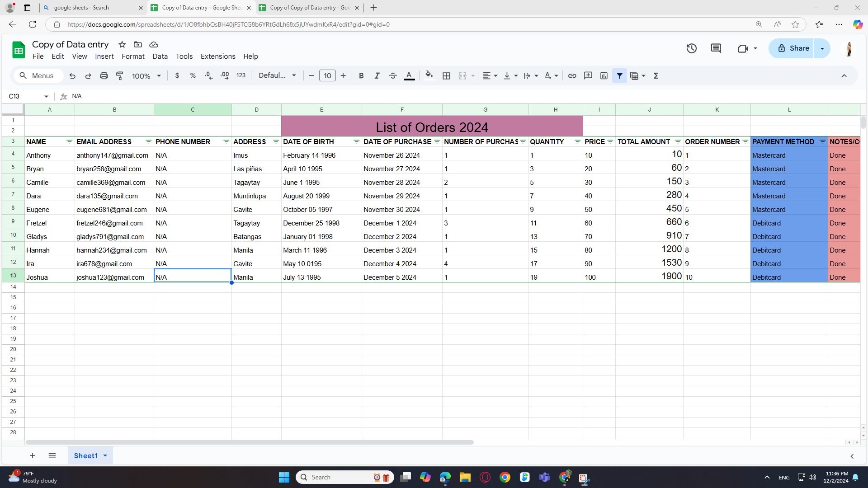Click the insert chart icon
Viewport: 868px width, 488px height.
pos(604,76)
